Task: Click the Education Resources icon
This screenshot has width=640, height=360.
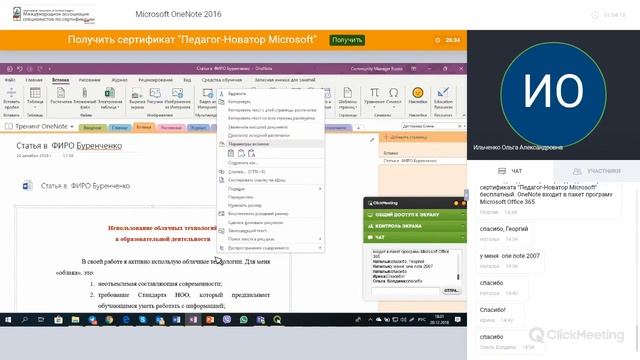Action: click(x=443, y=93)
